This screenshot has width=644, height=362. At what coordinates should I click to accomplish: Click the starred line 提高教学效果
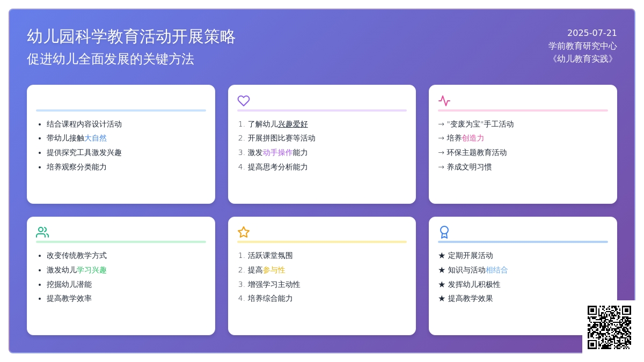tap(465, 299)
